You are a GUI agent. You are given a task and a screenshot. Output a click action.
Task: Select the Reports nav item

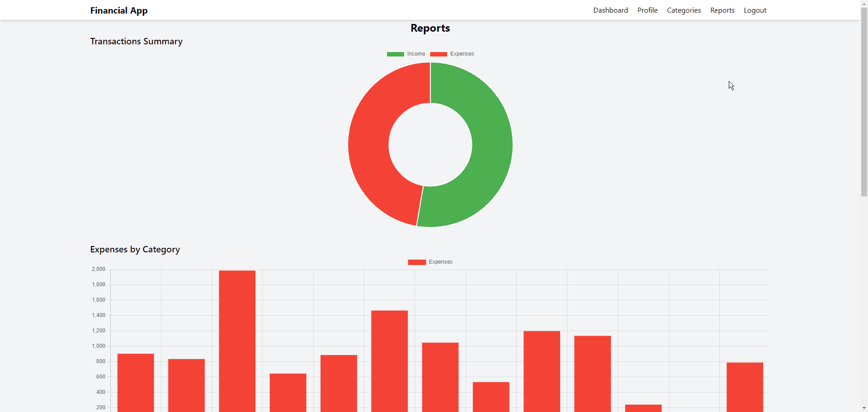tap(722, 10)
